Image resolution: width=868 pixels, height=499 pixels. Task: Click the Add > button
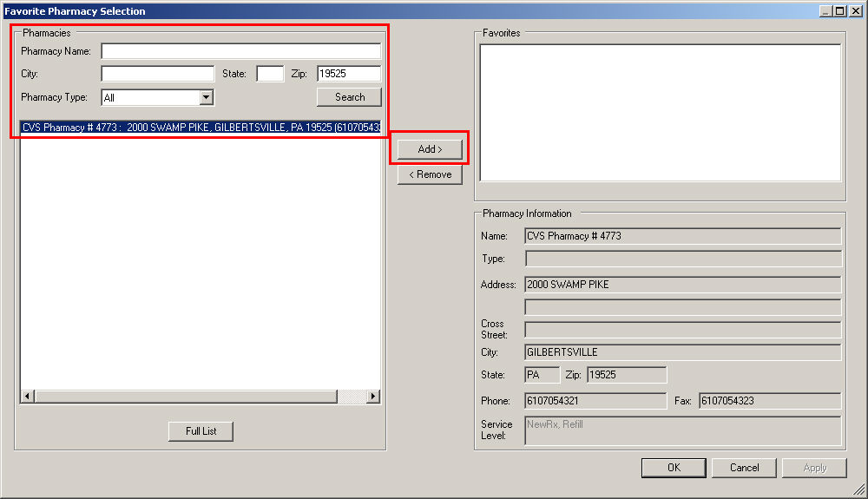click(430, 149)
